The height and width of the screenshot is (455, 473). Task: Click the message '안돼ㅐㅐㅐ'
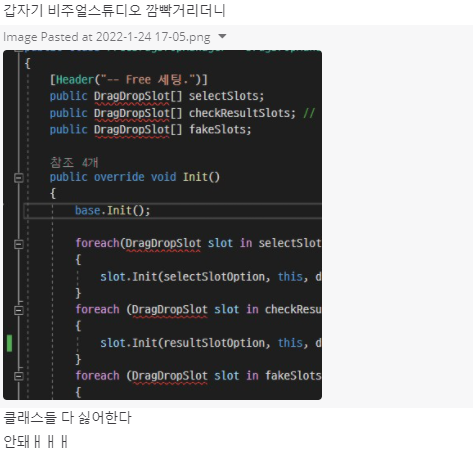(36, 441)
